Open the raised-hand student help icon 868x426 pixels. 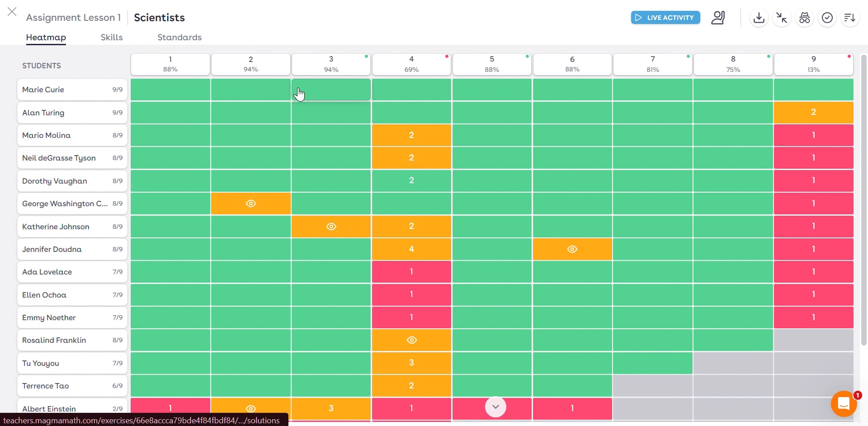click(718, 18)
